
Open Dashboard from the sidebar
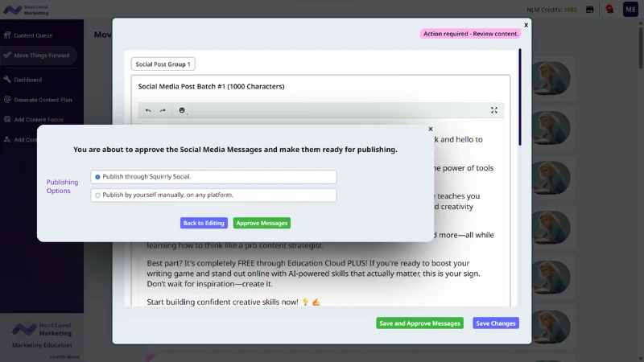point(27,80)
